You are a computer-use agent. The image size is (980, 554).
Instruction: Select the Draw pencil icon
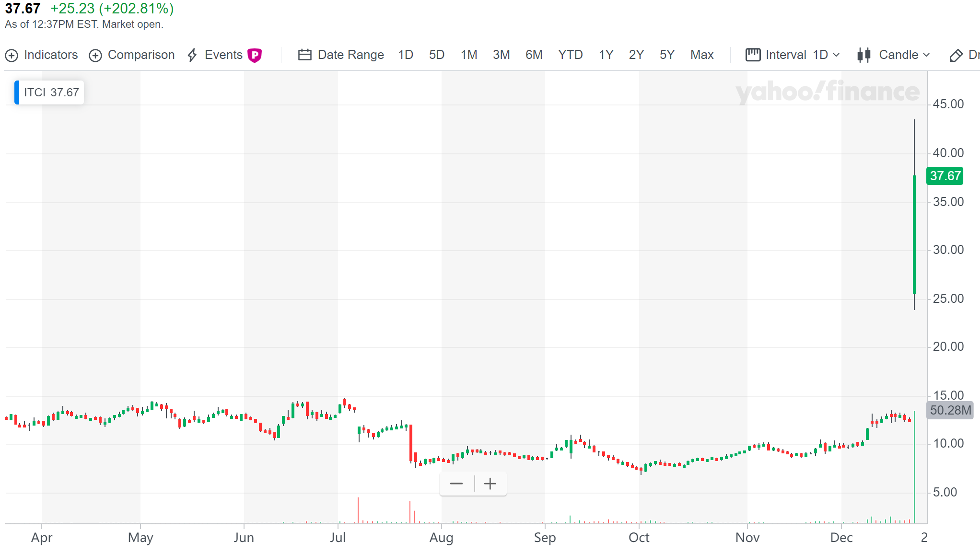pos(956,56)
